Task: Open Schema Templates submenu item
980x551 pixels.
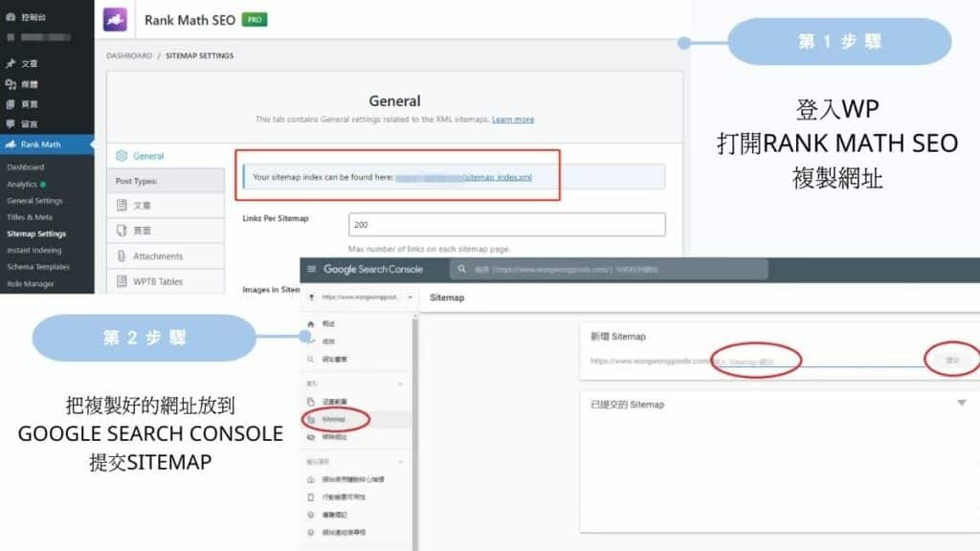Action: point(38,266)
